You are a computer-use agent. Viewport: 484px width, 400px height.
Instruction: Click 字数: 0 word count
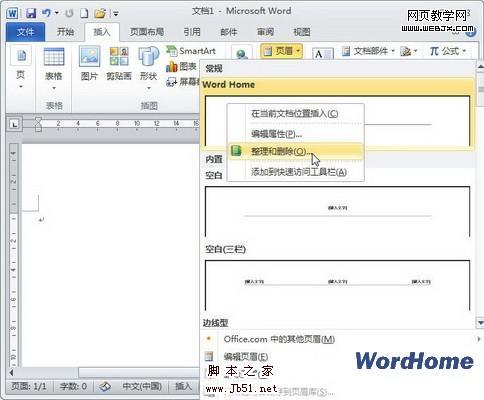click(x=73, y=387)
